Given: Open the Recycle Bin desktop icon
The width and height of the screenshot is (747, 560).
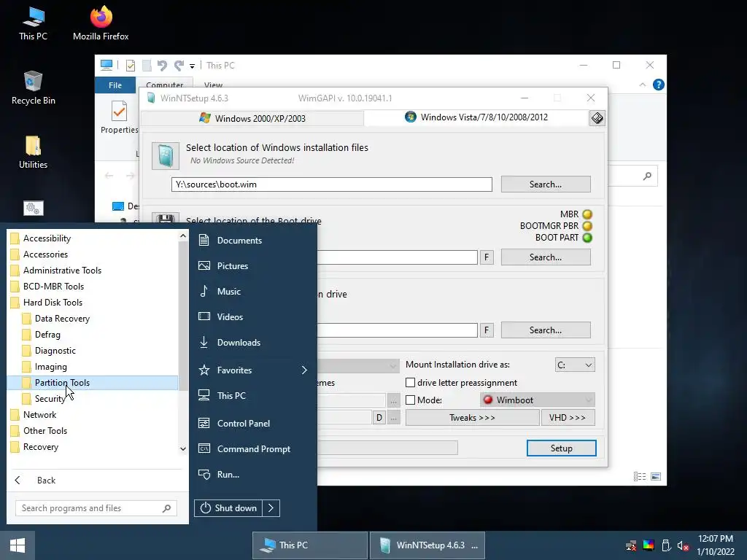Looking at the screenshot, I should click(x=33, y=88).
